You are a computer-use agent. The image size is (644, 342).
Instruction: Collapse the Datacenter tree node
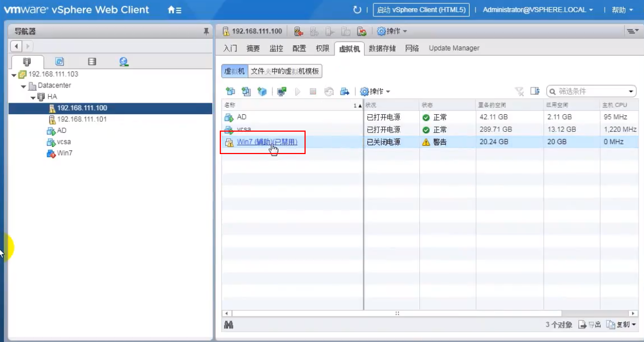[24, 86]
